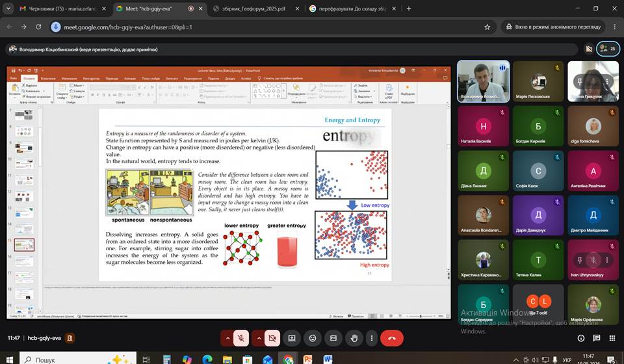The width and height of the screenshot is (624, 364).
Task: Reload the Meet page
Action: (x=38, y=27)
